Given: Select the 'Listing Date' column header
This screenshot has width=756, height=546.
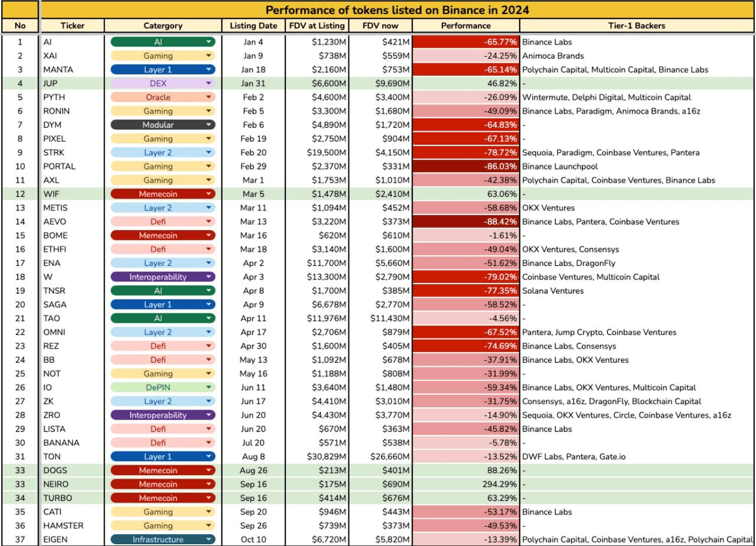Looking at the screenshot, I should click(254, 25).
